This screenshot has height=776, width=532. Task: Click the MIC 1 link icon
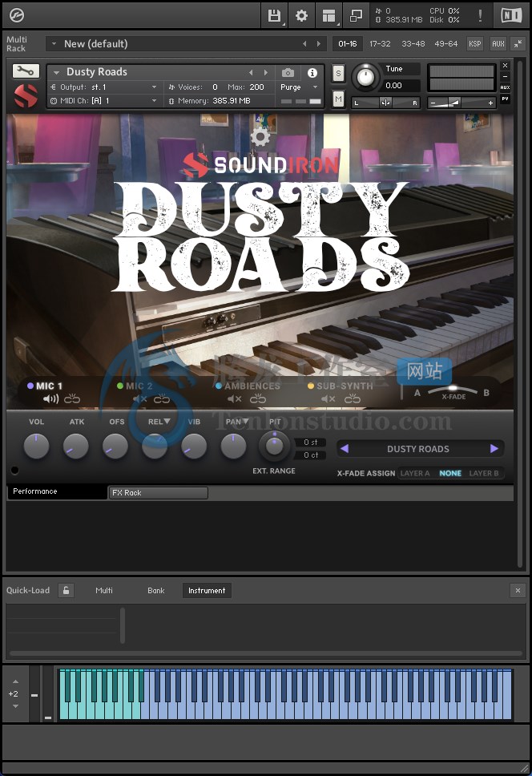click(x=72, y=398)
